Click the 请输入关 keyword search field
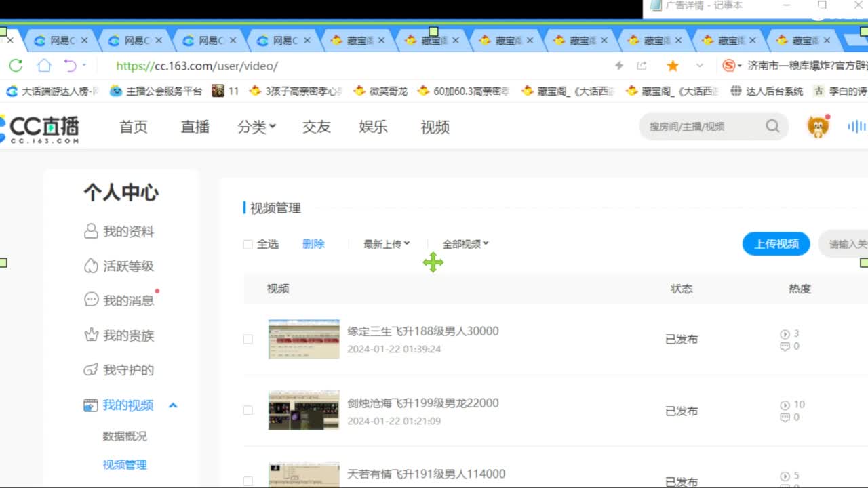The image size is (868, 488). pos(844,244)
